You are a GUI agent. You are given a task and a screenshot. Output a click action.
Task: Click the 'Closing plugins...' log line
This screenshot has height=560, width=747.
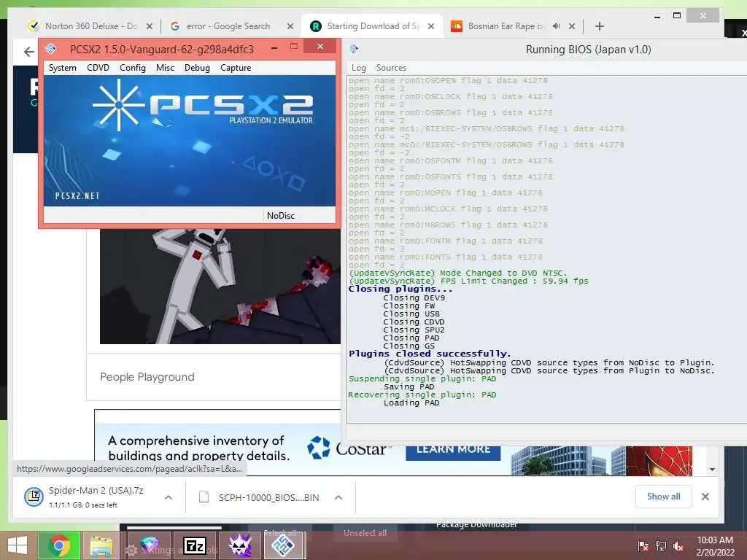pos(400,289)
